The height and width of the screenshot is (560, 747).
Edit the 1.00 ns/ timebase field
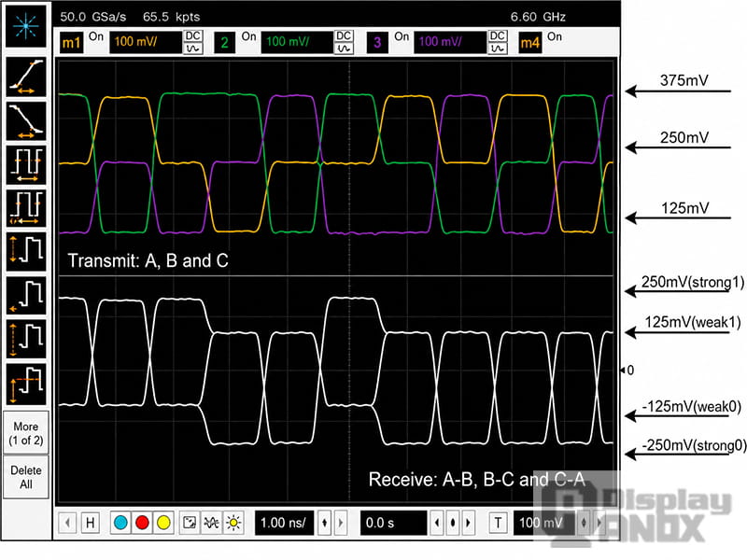click(x=284, y=523)
